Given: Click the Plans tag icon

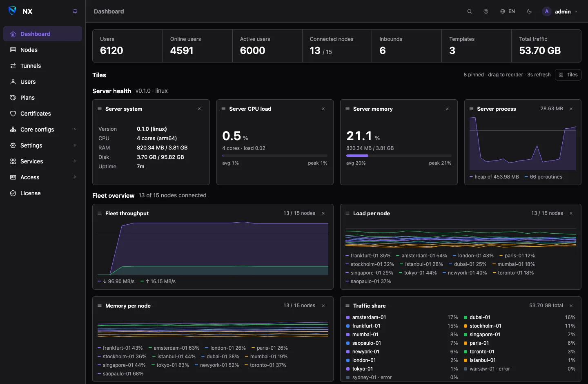Looking at the screenshot, I should 13,98.
